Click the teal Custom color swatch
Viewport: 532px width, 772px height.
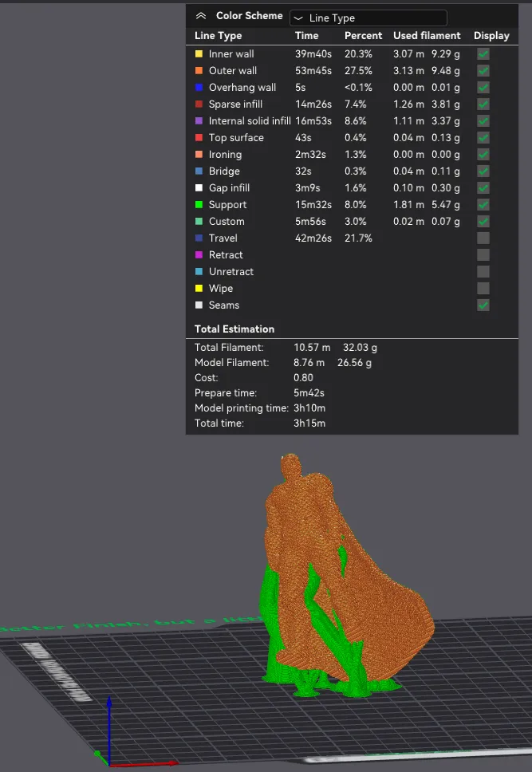(199, 221)
